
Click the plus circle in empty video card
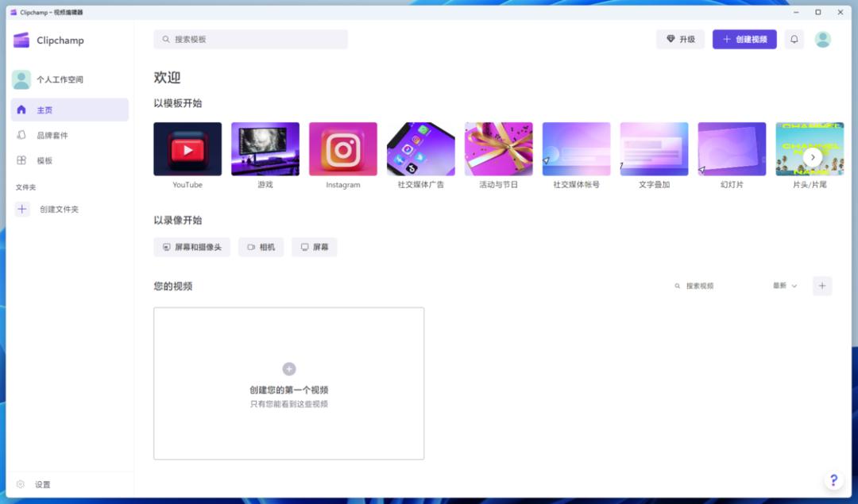[x=289, y=368]
